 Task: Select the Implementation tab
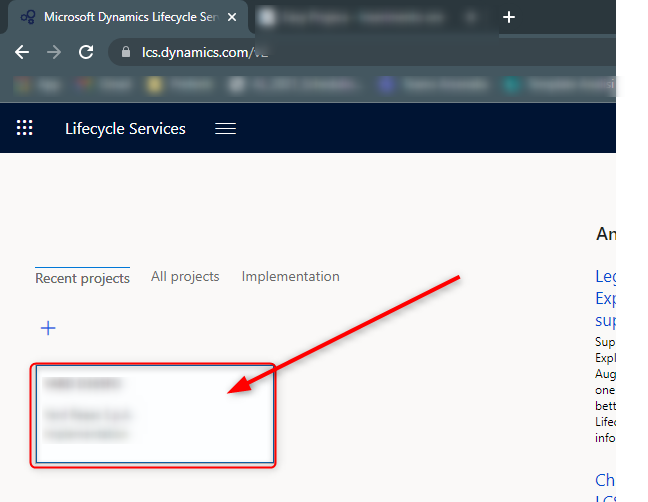[x=290, y=276]
